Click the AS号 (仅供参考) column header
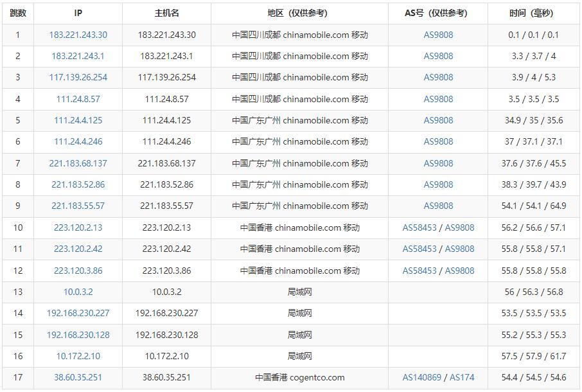 (x=438, y=13)
